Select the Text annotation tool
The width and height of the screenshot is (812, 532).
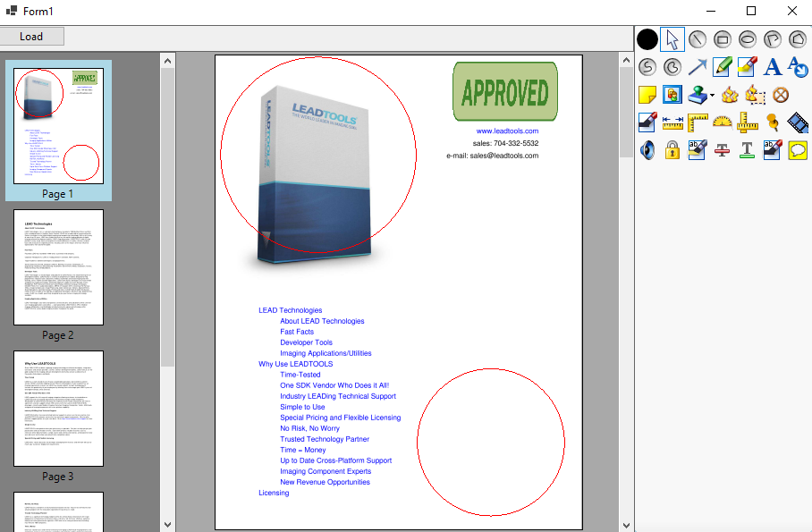tap(773, 66)
